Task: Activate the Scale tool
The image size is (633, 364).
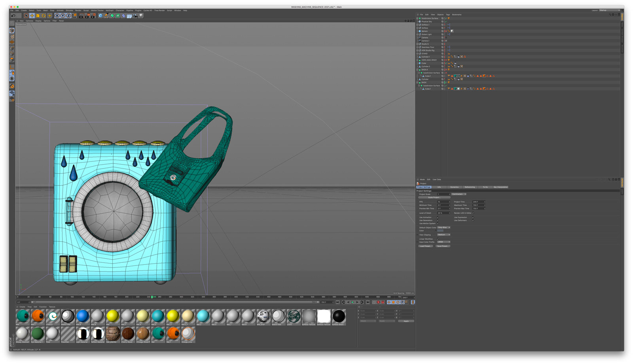Action: pyautogui.click(x=38, y=16)
